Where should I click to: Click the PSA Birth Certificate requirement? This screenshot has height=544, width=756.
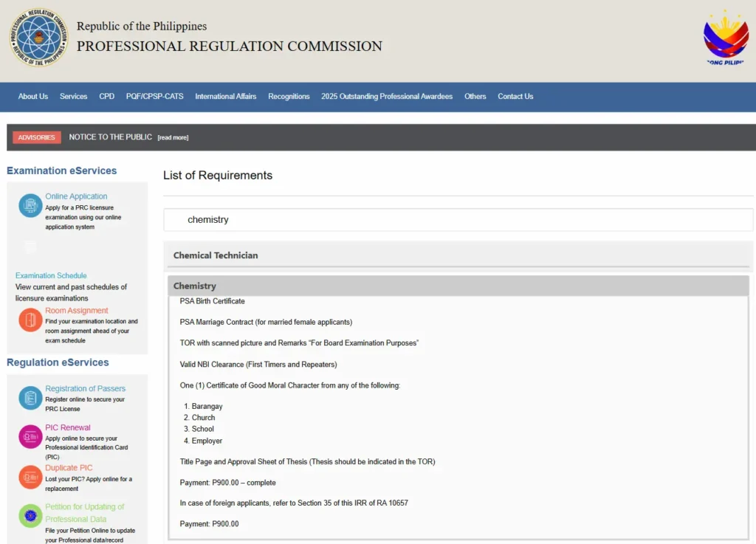(x=212, y=301)
